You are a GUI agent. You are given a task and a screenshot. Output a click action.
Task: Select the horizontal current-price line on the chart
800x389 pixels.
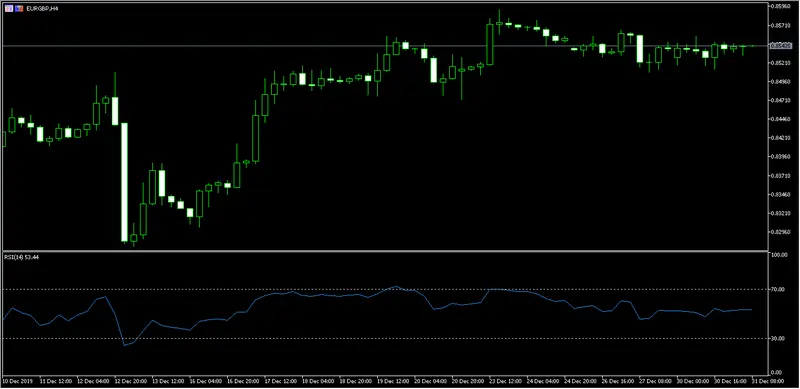[x=384, y=46]
